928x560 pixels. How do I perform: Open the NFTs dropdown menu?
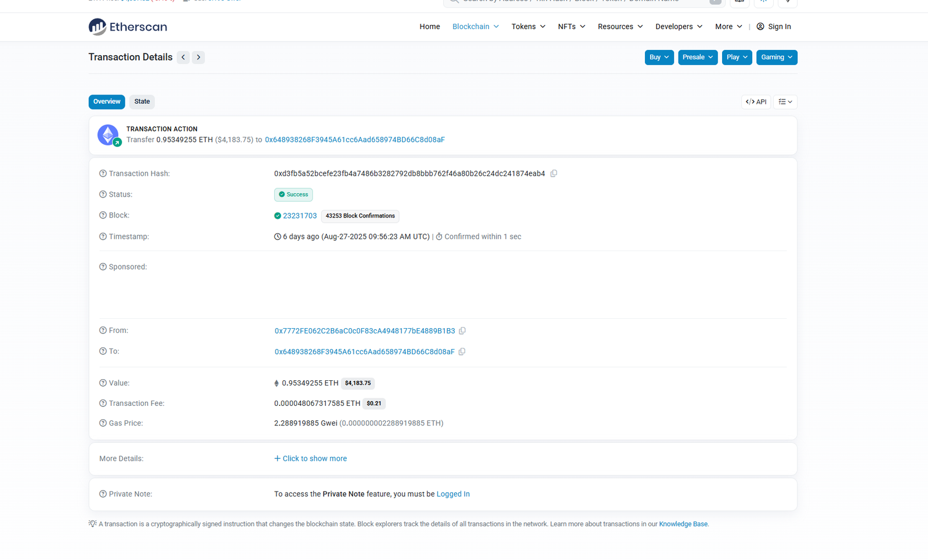coord(572,27)
